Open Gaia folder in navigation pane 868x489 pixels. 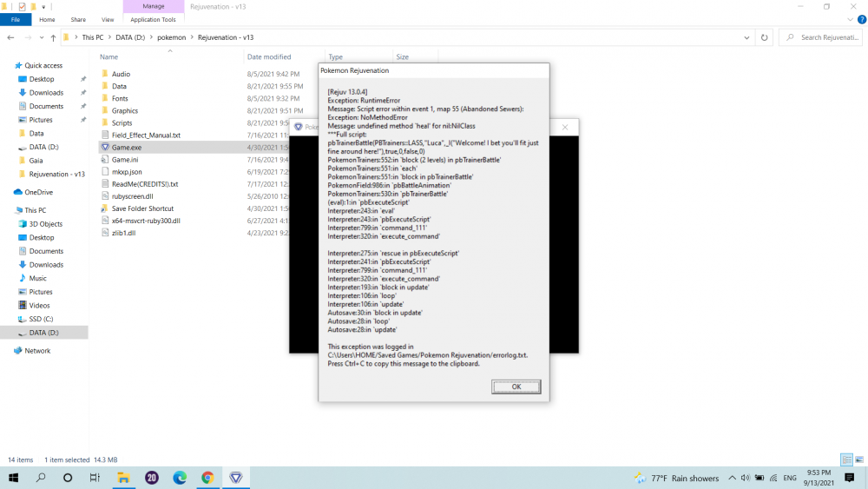pos(36,161)
